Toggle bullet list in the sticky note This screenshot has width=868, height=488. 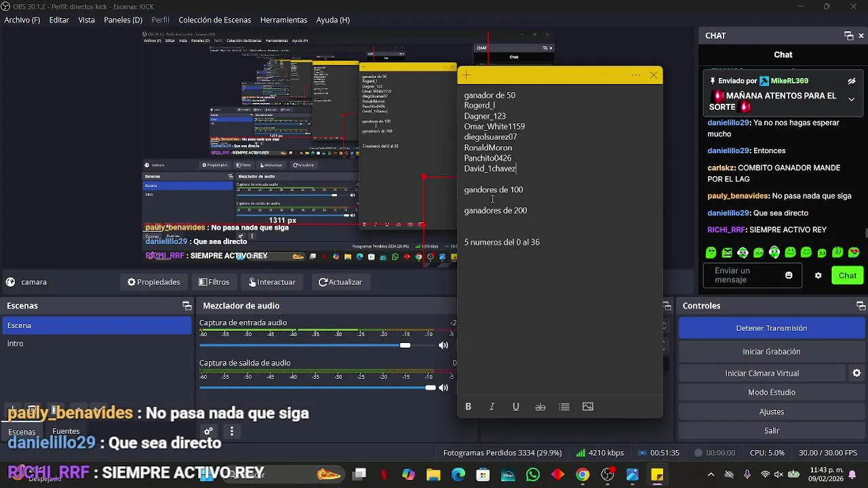564,407
